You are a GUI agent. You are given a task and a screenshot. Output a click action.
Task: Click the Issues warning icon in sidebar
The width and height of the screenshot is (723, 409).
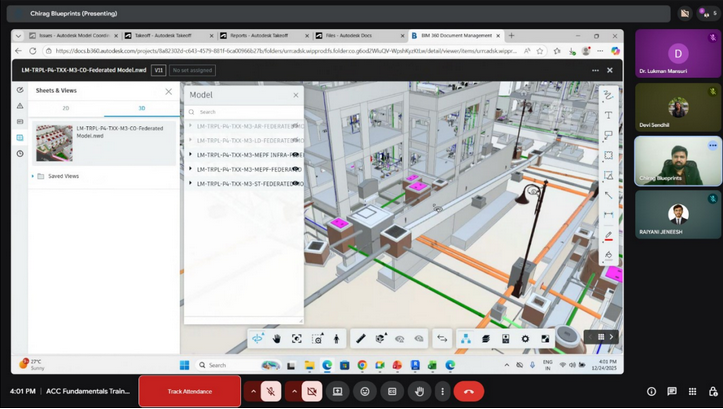19,106
